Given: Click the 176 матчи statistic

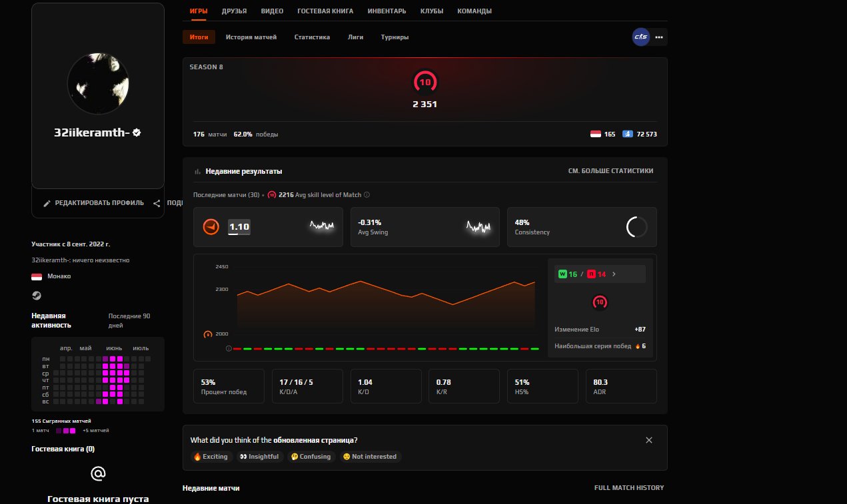Looking at the screenshot, I should [x=210, y=134].
